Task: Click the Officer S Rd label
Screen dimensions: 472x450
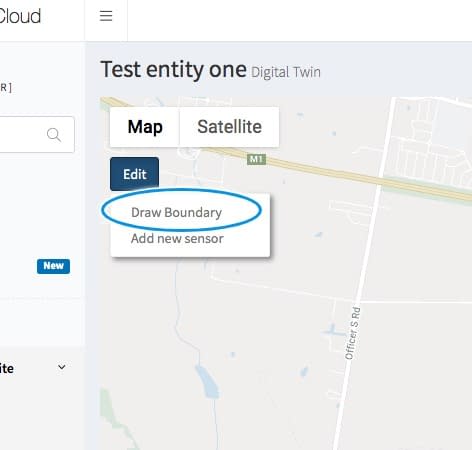Action: pyautogui.click(x=352, y=333)
